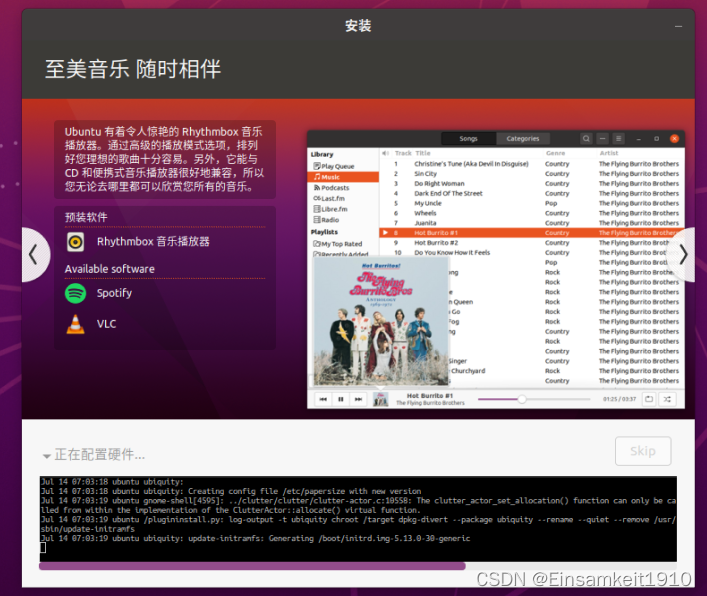This screenshot has width=707, height=596.
Task: Select Music in the Library sidebar
Action: [344, 177]
